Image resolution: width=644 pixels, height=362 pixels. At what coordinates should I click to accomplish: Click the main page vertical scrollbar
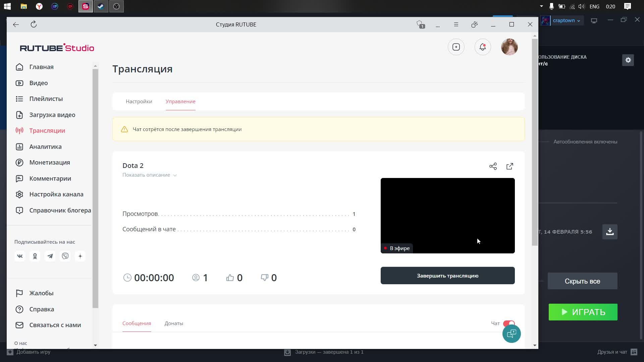535,142
